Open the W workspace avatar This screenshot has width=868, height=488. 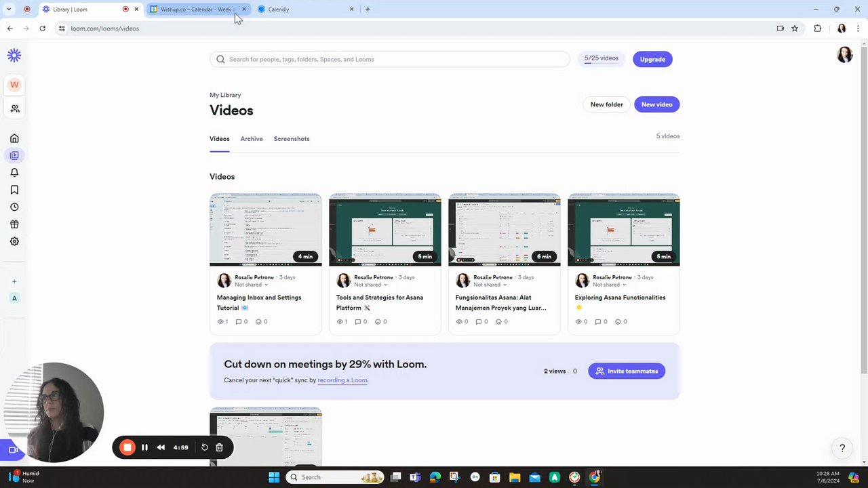click(x=14, y=85)
